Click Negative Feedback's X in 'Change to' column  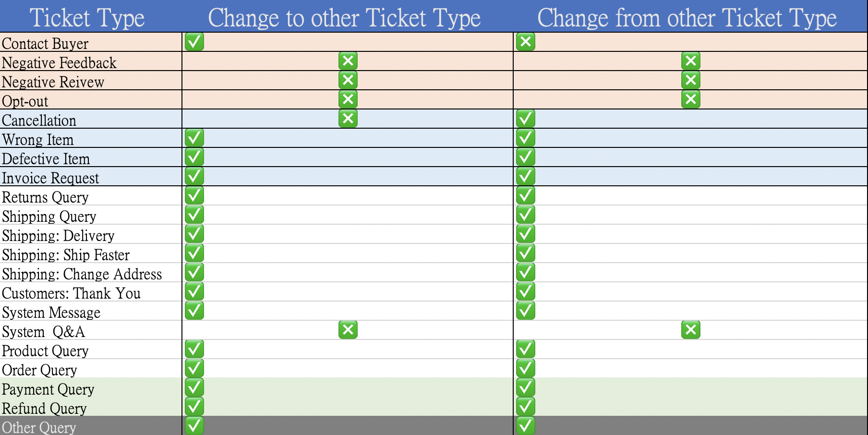coord(348,61)
